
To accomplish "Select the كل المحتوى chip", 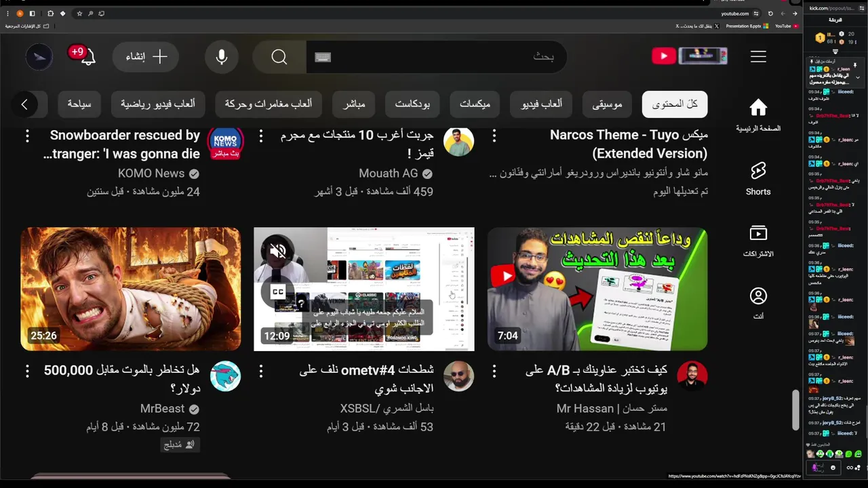I will coord(675,104).
